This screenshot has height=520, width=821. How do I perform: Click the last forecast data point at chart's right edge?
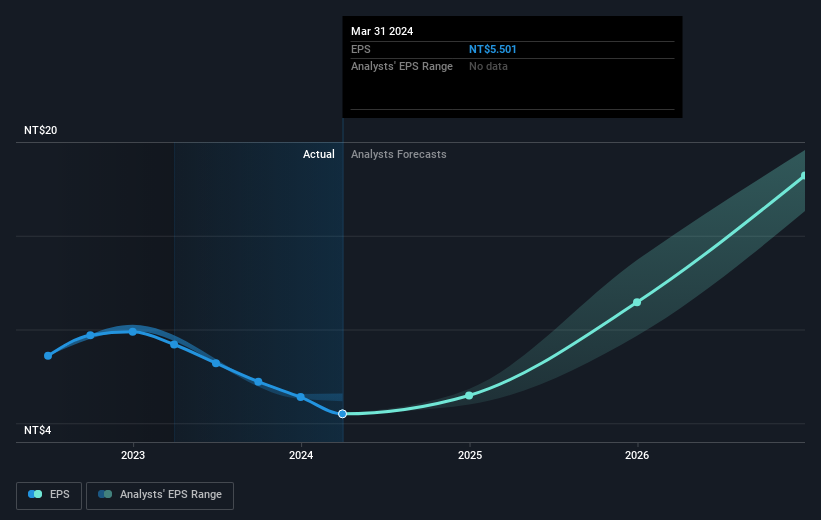pyautogui.click(x=804, y=176)
